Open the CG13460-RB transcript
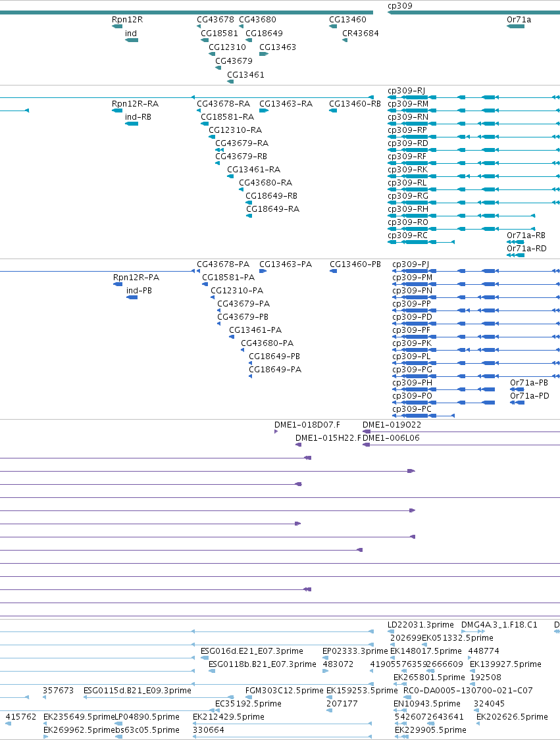 (355, 103)
